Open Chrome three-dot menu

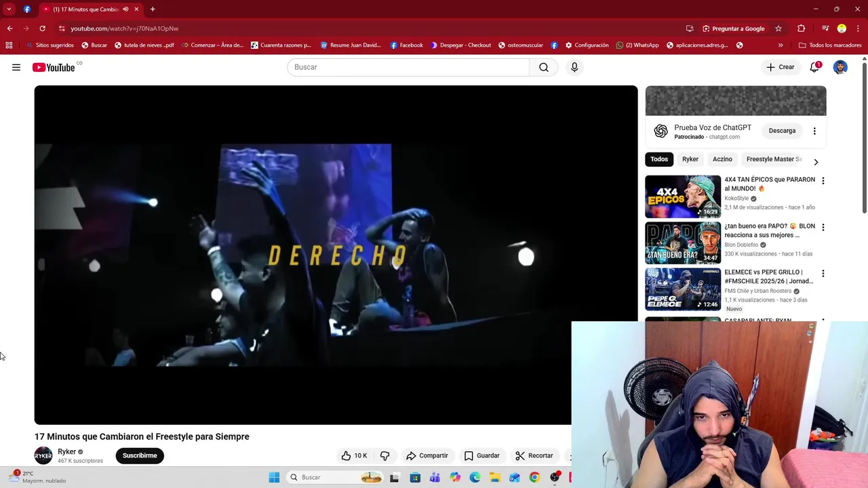pyautogui.click(x=858, y=28)
